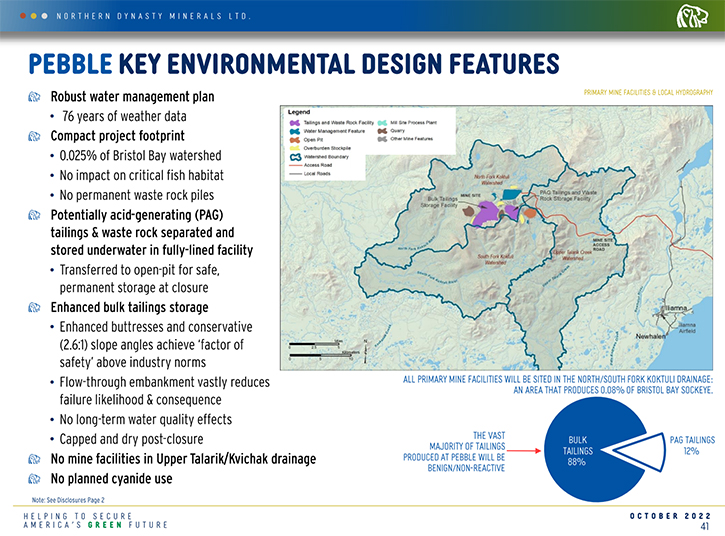The height and width of the screenshot is (536, 725).
Task: Click bear bullet beside No mine facilities line
Action: pyautogui.click(x=34, y=459)
